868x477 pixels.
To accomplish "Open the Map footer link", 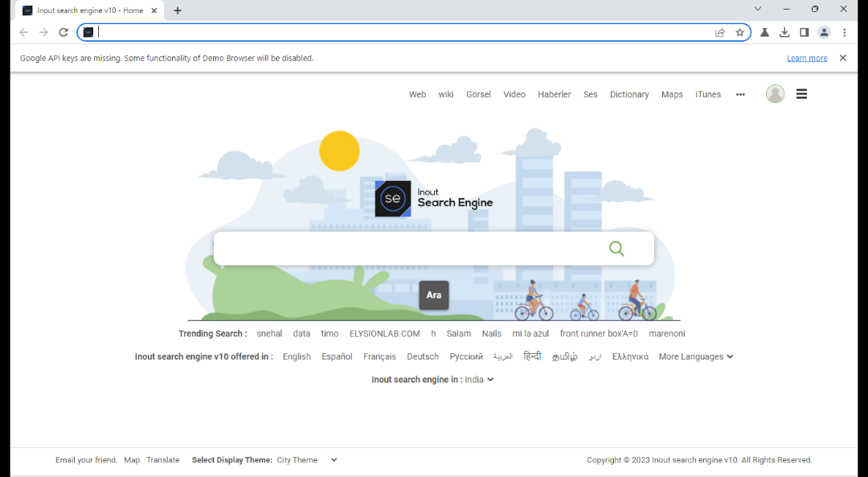I will pos(132,460).
